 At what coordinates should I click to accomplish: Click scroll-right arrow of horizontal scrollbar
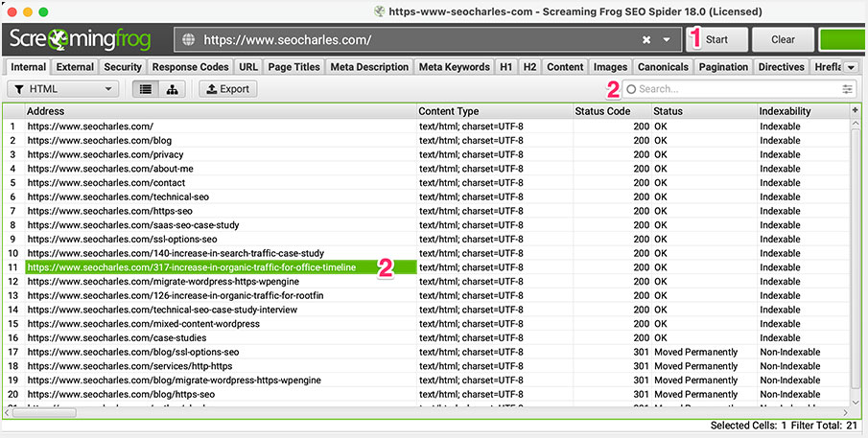[x=845, y=412]
